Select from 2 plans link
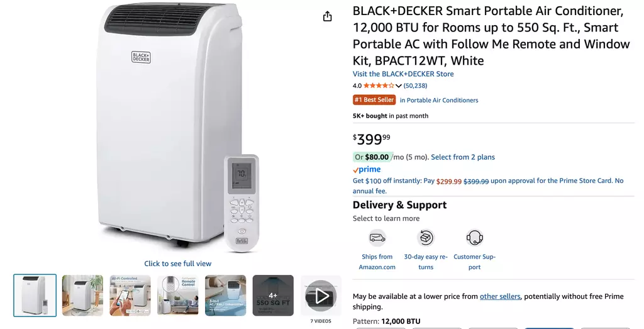The image size is (644, 329). [x=463, y=157]
